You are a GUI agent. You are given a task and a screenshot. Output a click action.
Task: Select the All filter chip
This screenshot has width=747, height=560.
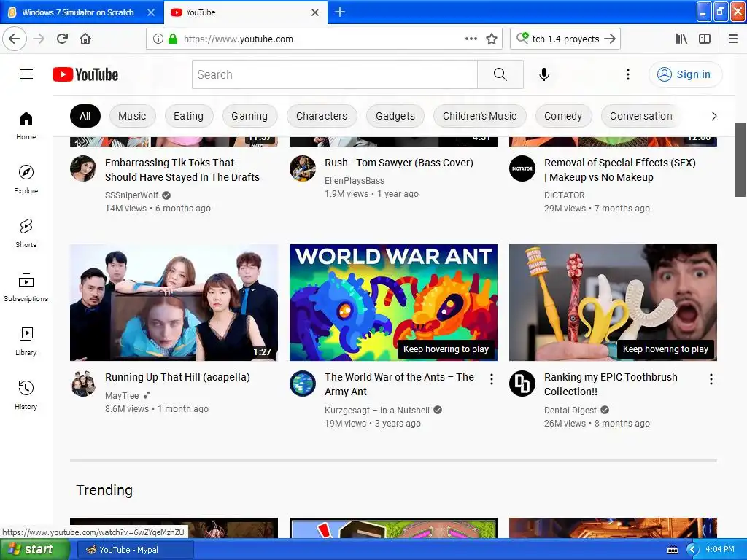85,116
